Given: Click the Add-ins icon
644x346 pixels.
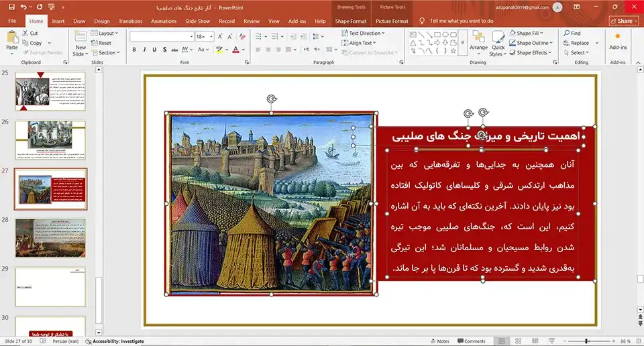Looking at the screenshot, I should point(618,36).
